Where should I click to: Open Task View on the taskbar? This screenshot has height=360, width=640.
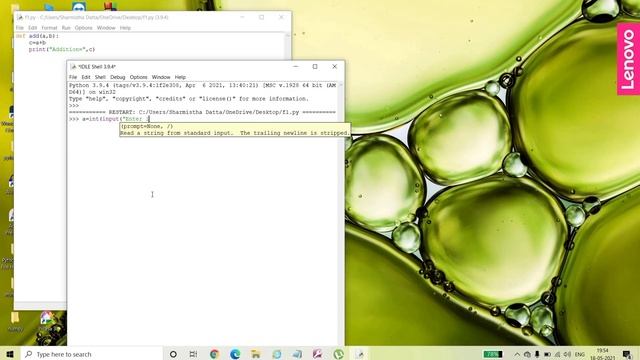coord(193,354)
